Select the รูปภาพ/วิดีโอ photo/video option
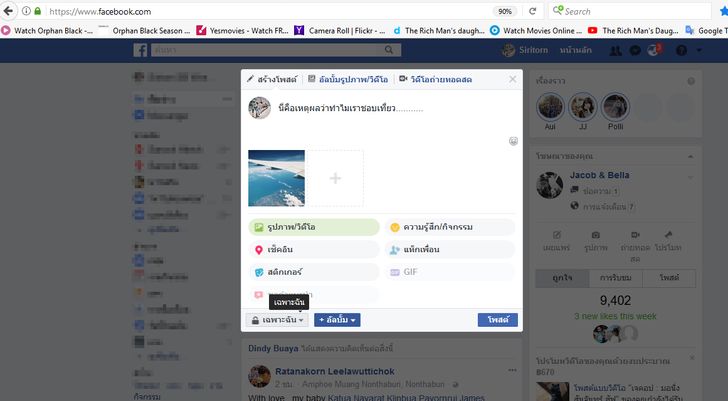Viewport: 728px width, 401px height. 313,227
